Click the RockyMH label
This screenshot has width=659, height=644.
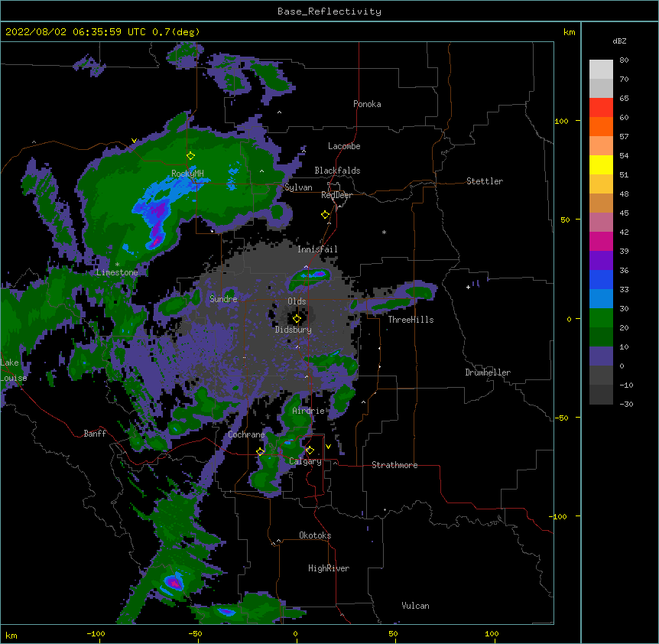[187, 173]
